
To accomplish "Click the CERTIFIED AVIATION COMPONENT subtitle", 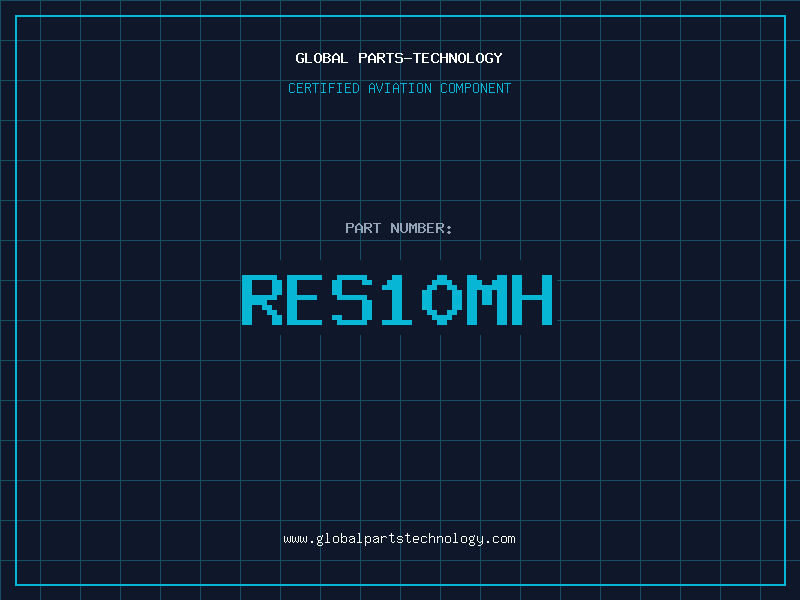I will point(399,88).
